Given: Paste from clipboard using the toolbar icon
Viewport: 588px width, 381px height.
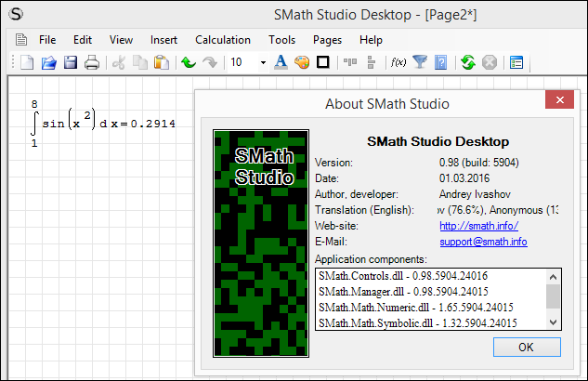Looking at the screenshot, I should click(x=162, y=63).
